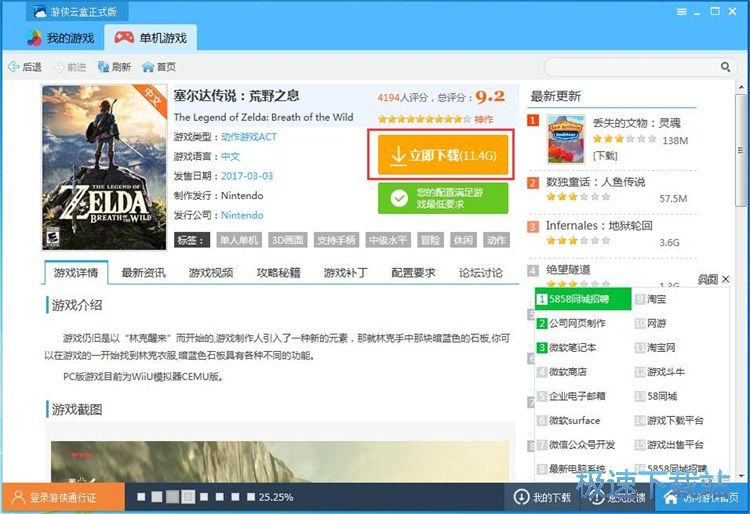Screen dimensions: 750x514
Task: Click the gamepad icon of 单机游戏
Action: click(124, 37)
